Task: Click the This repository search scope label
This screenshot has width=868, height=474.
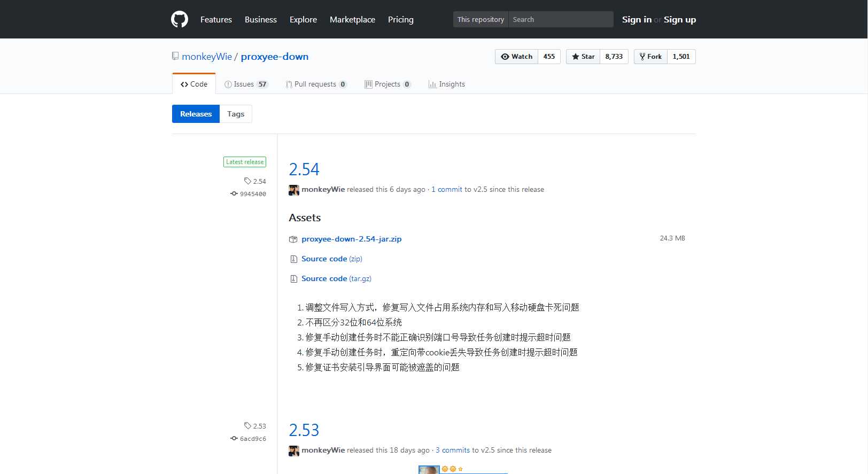Action: (480, 19)
